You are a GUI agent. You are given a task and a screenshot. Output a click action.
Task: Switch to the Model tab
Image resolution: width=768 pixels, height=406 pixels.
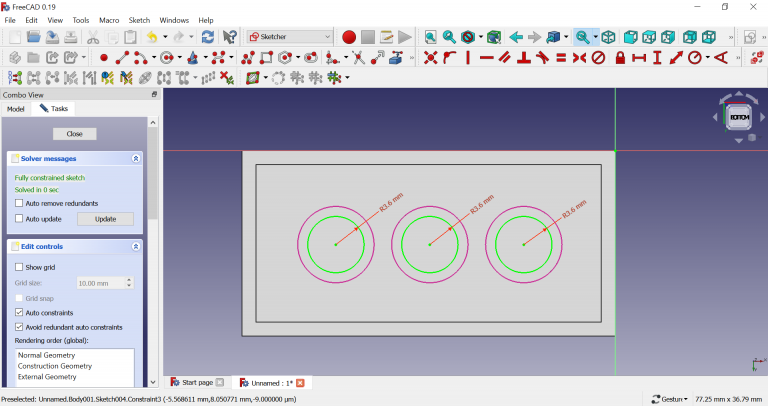click(x=16, y=108)
